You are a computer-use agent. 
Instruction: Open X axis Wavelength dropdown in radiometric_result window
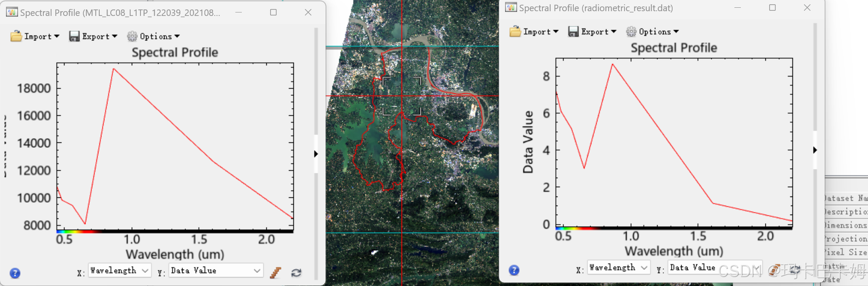point(618,268)
